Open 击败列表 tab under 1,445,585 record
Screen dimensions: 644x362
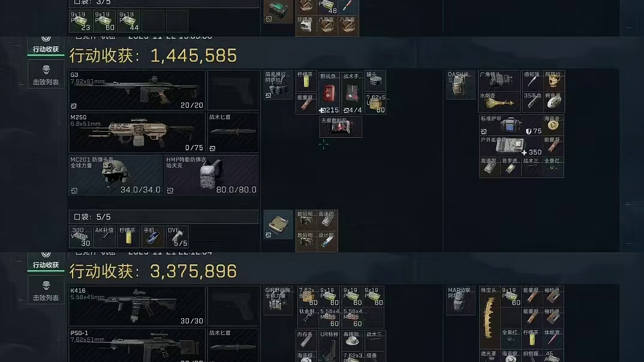coord(46,74)
